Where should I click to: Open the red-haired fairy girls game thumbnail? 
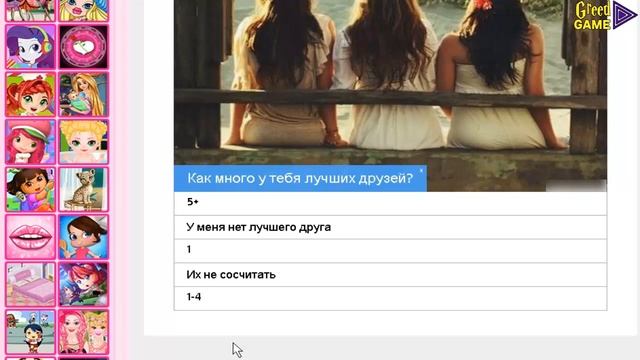coord(83,284)
